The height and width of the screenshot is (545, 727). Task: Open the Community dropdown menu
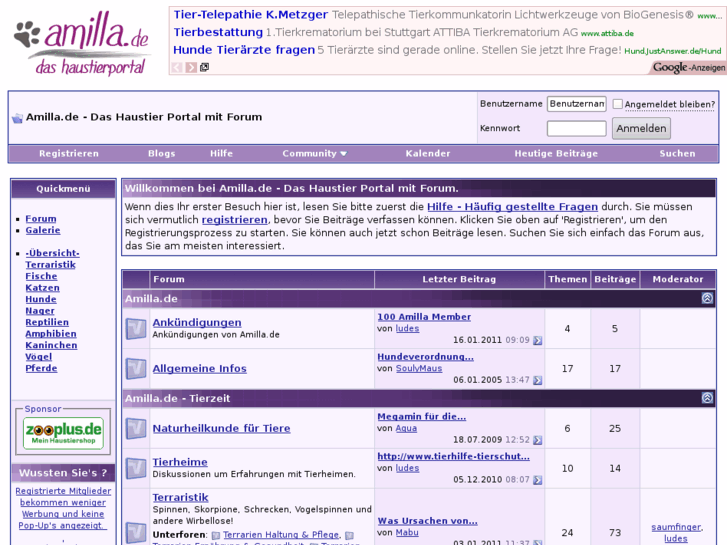(314, 154)
